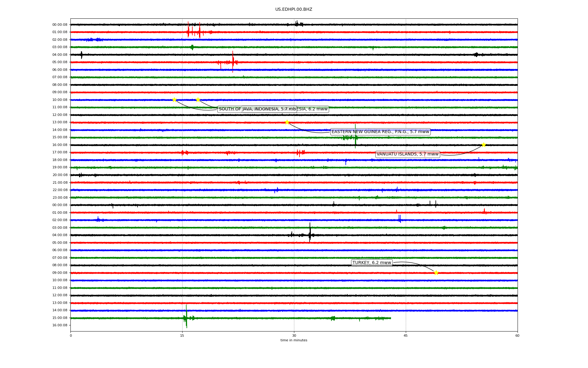Image resolution: width=588 pixels, height=368 pixels.
Task: Select the star marker for VANUATU ISLANDS event
Action: click(x=484, y=145)
